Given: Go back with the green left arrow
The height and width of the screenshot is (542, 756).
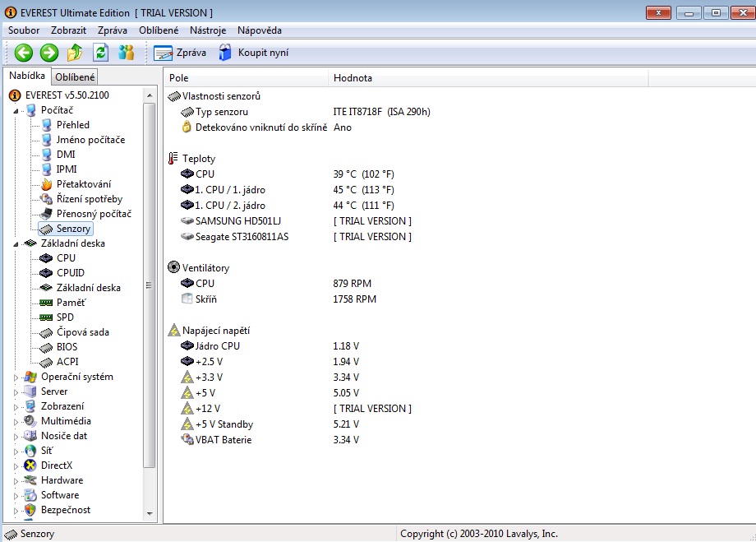Looking at the screenshot, I should (x=23, y=53).
